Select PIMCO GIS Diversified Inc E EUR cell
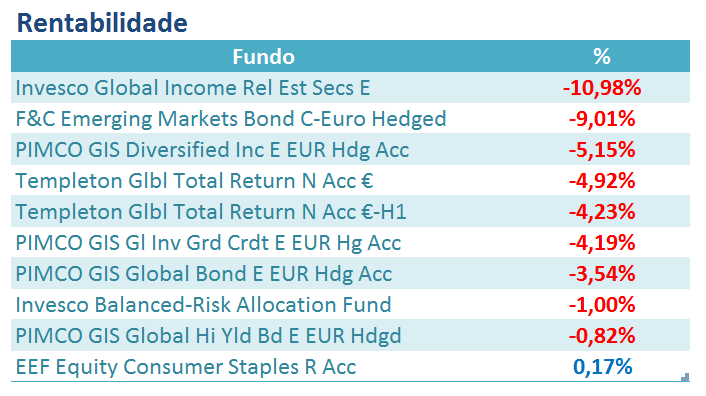Image resolution: width=706 pixels, height=396 pixels. [x=212, y=150]
